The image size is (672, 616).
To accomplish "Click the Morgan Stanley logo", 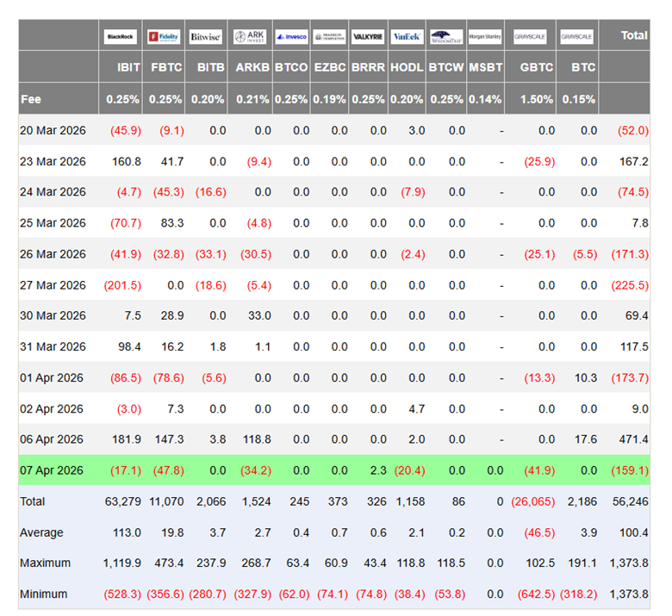I will 485,37.
